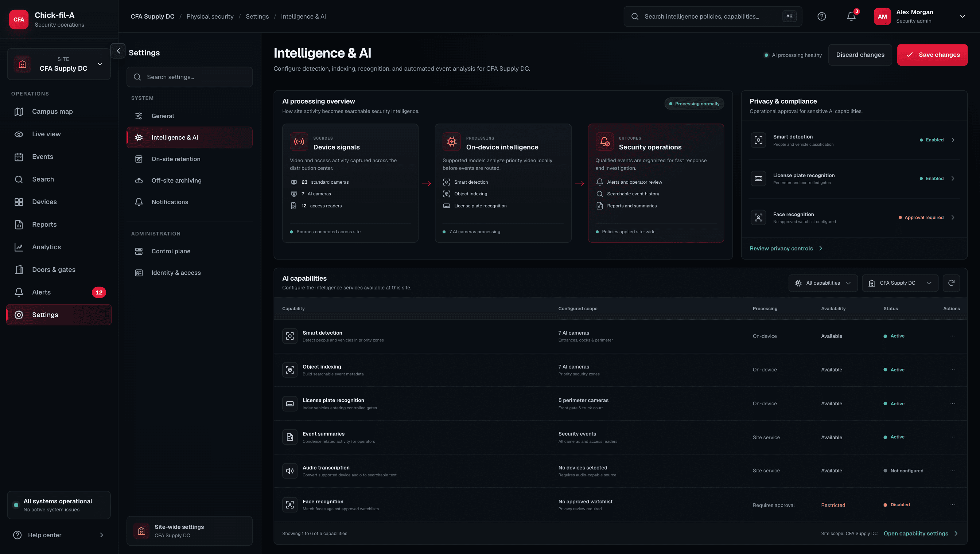
Task: Open actions menu for Face recognition row
Action: [x=952, y=504]
